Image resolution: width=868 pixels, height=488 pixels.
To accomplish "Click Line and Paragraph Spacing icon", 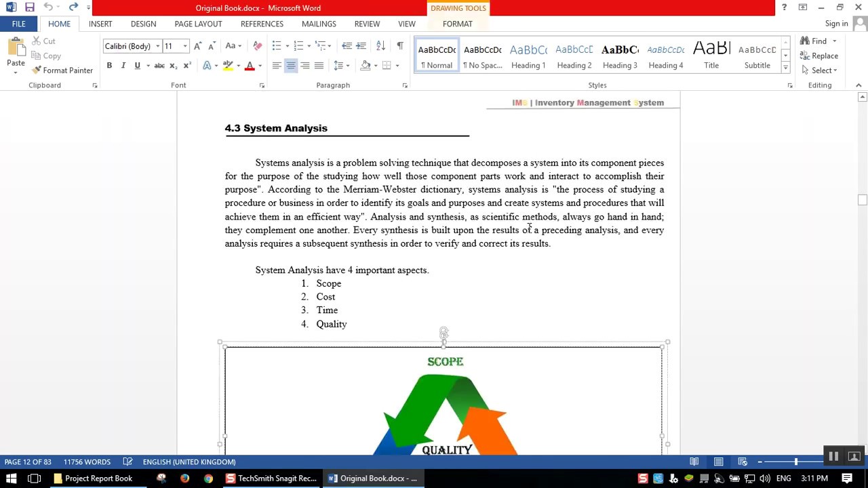I will pyautogui.click(x=338, y=66).
